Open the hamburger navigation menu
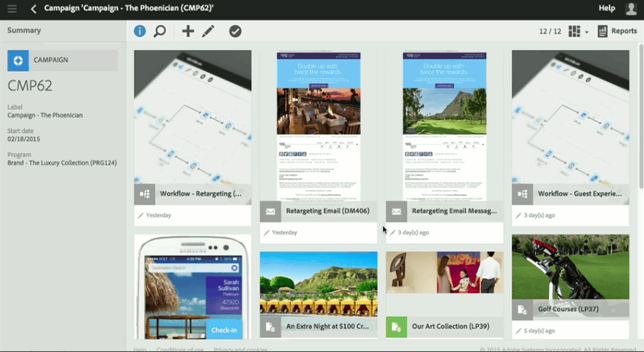 (11, 9)
